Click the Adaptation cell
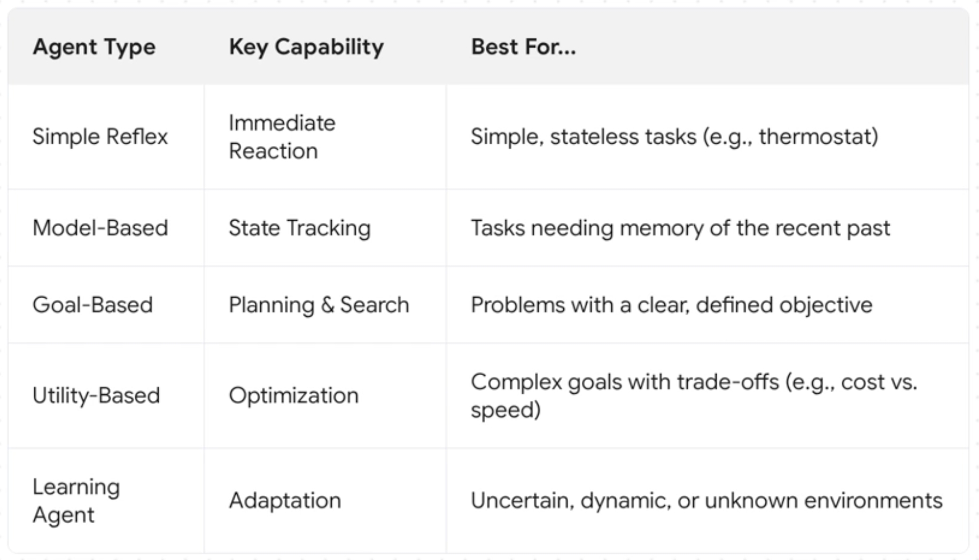 pyautogui.click(x=285, y=501)
